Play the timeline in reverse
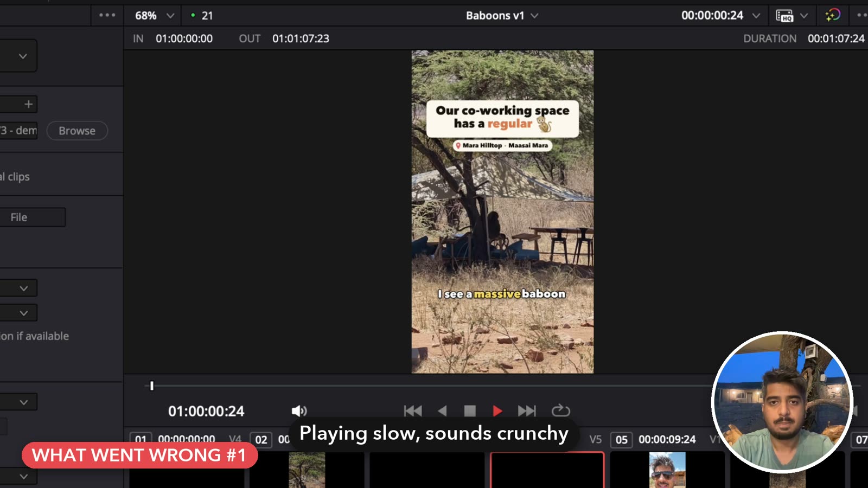The image size is (868, 488). [x=442, y=411]
